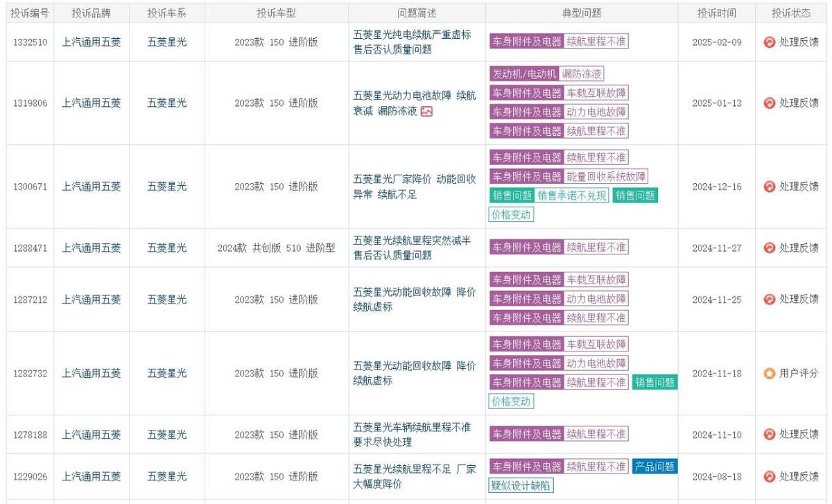Open complaint 五菱星光纯电续航严重虚标 summary link
The image size is (832, 504).
(x=412, y=42)
